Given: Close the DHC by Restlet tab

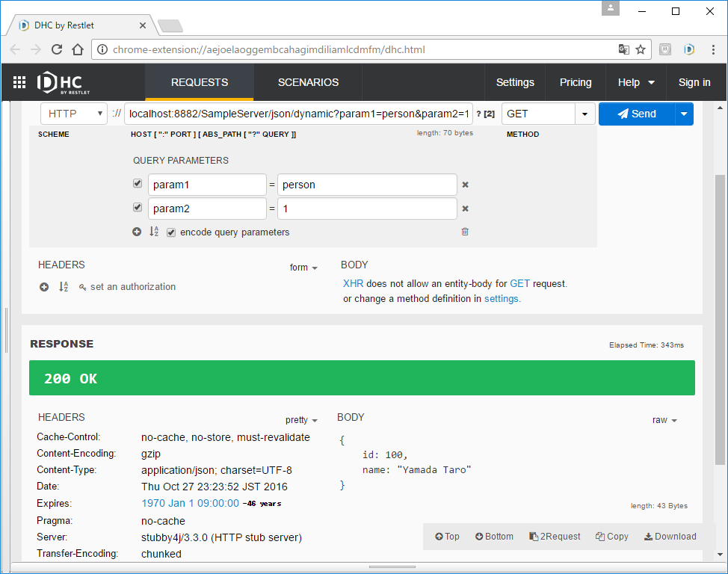Looking at the screenshot, I should [x=143, y=25].
